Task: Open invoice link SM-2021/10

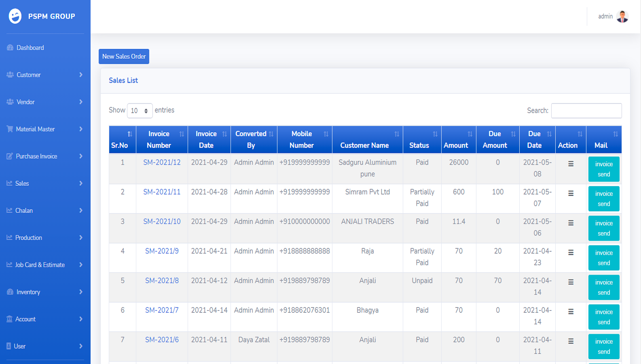Action: (162, 222)
